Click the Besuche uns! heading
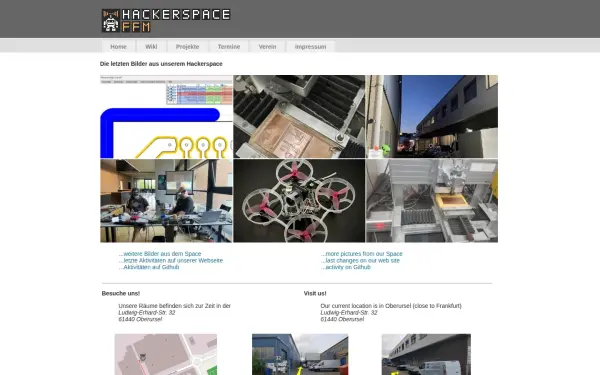600x375 pixels. pyautogui.click(x=121, y=293)
